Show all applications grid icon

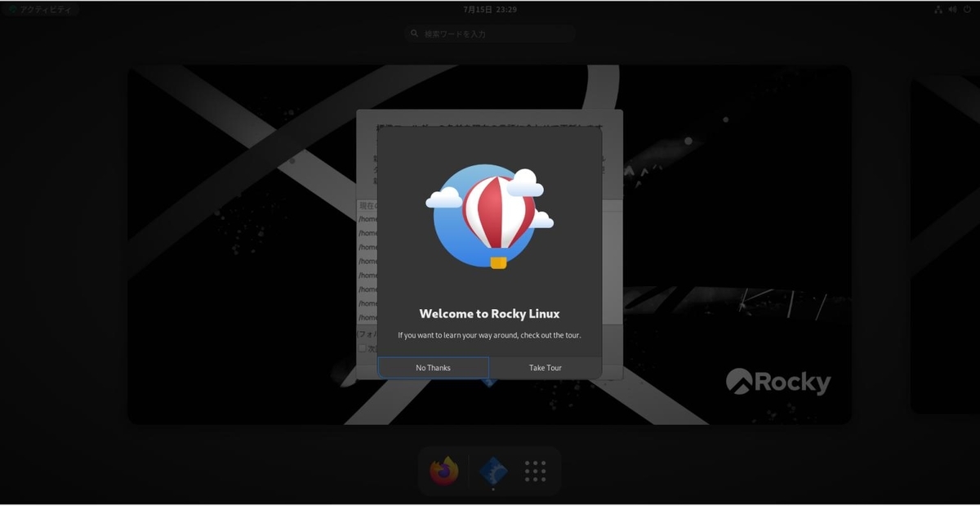coord(536,471)
